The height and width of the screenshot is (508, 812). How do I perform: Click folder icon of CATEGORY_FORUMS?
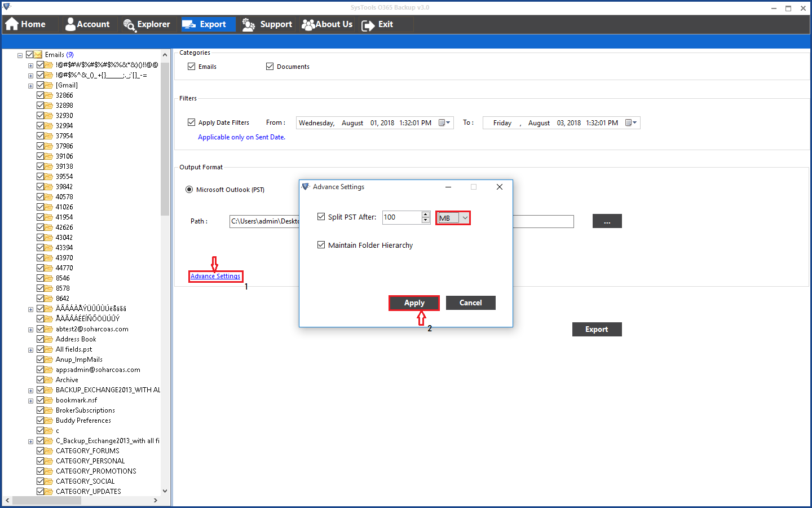click(48, 451)
